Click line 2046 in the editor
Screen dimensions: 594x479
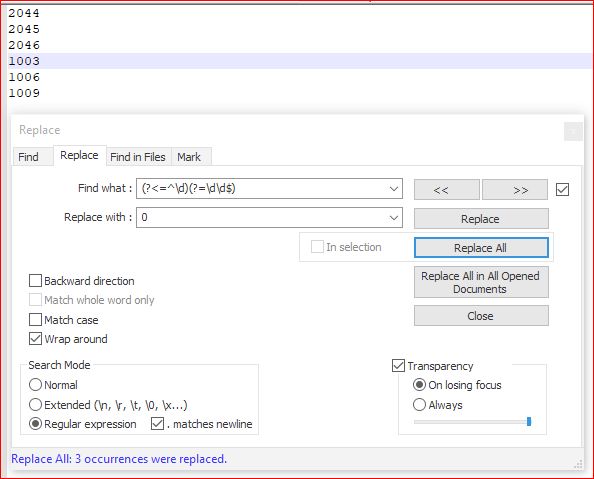pos(24,45)
